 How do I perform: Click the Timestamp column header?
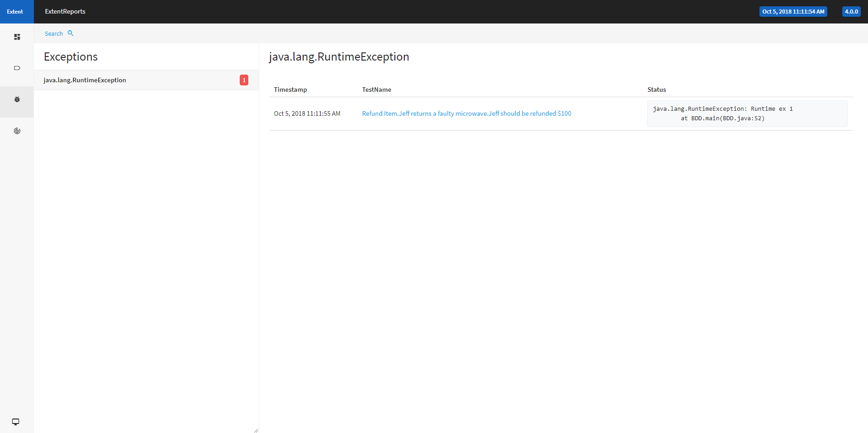290,89
